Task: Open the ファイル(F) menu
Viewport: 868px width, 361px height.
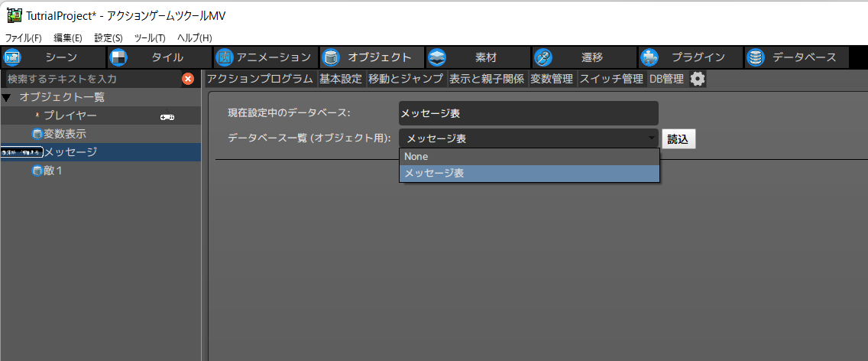Action: 23,37
